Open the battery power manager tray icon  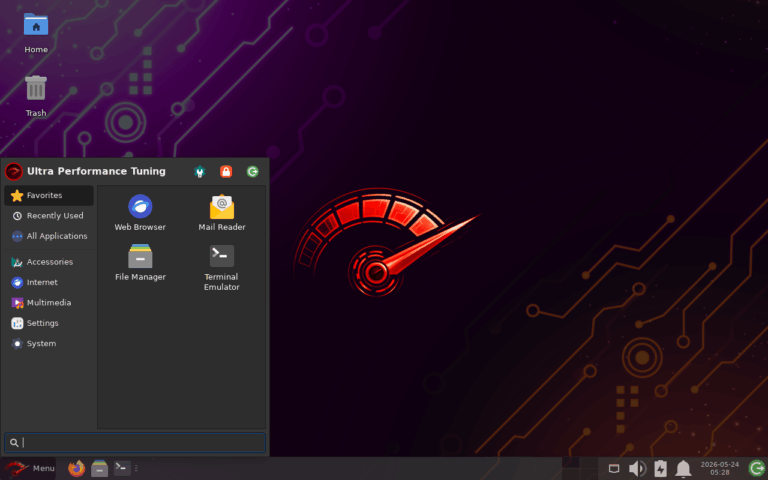660,469
